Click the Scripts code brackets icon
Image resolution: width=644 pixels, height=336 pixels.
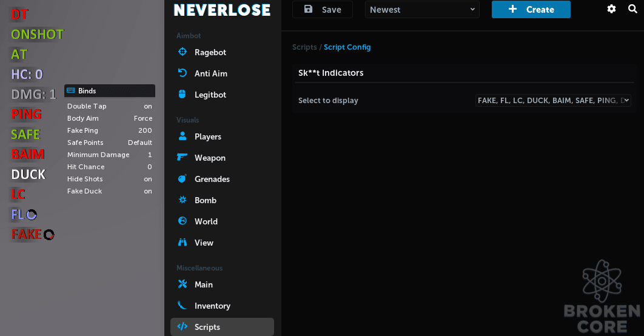(183, 326)
